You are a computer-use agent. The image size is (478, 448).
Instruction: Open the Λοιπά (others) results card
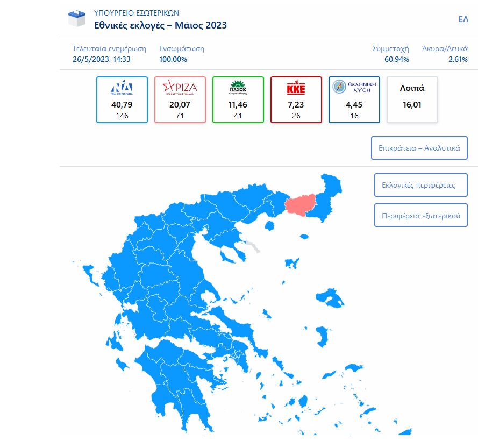point(412,99)
